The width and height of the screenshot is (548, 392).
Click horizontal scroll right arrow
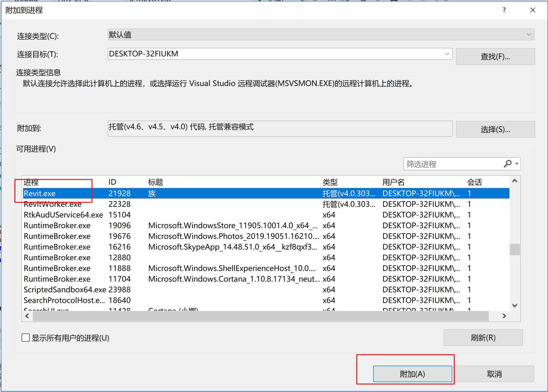[x=504, y=316]
